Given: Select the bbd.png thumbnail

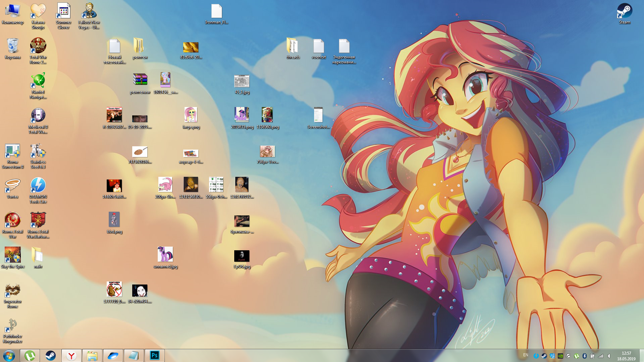Looking at the screenshot, I should 114,223.
